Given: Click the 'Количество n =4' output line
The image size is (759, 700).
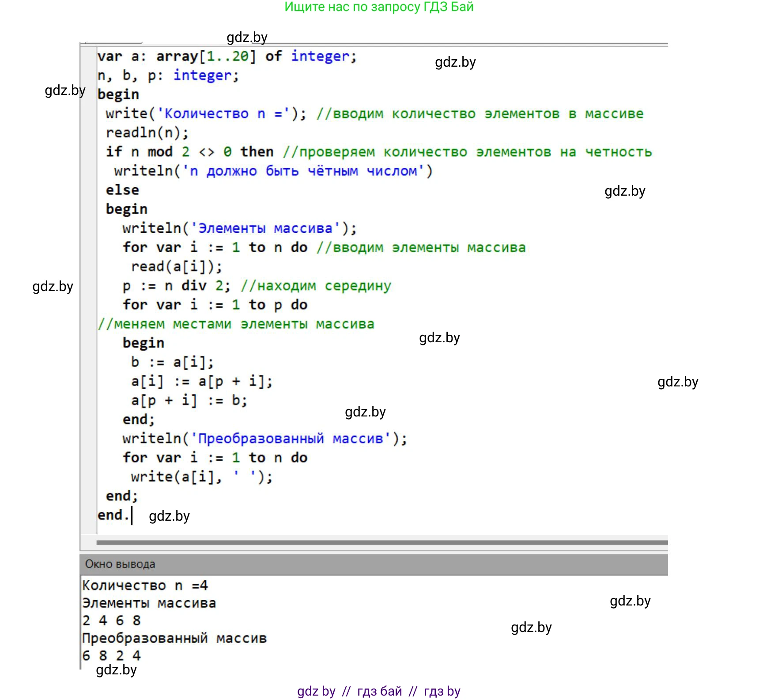Looking at the screenshot, I should 145,586.
